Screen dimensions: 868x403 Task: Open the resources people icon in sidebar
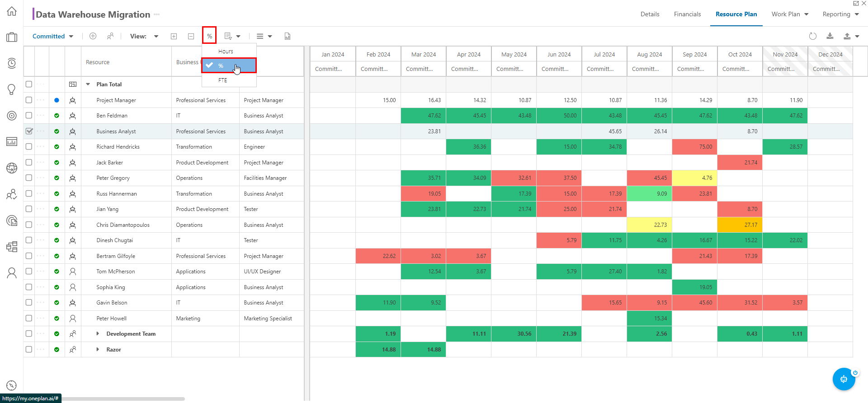pyautogui.click(x=12, y=194)
